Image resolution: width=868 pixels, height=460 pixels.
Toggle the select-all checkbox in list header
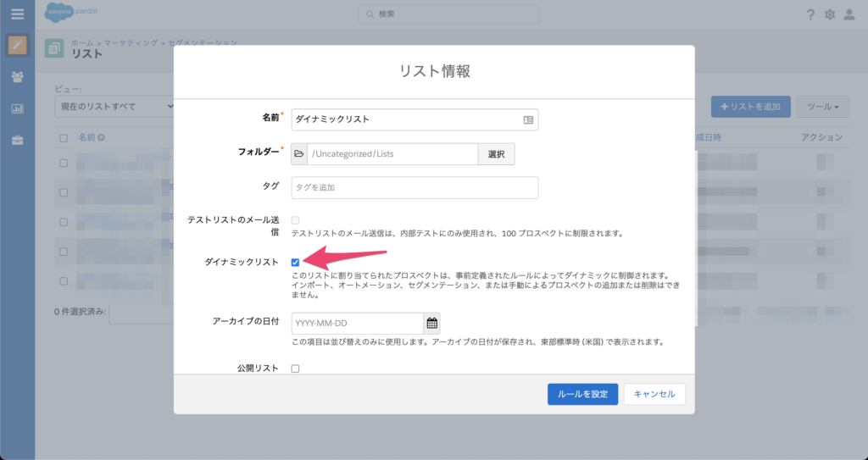pos(64,137)
